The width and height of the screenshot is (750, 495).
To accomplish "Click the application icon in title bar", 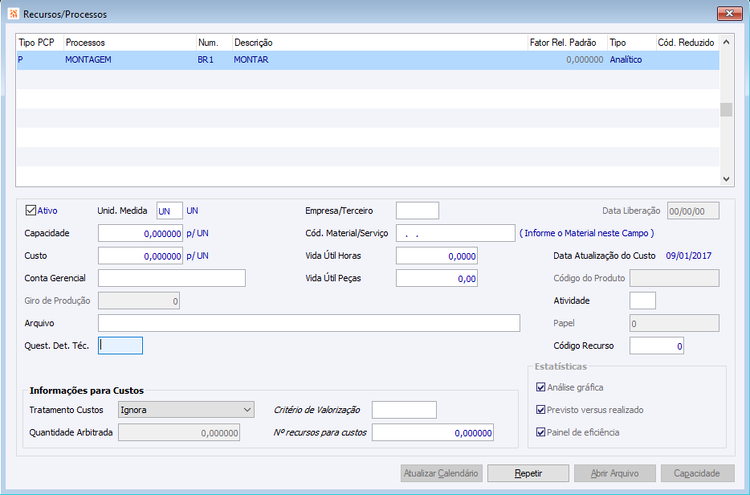I will click(x=13, y=14).
